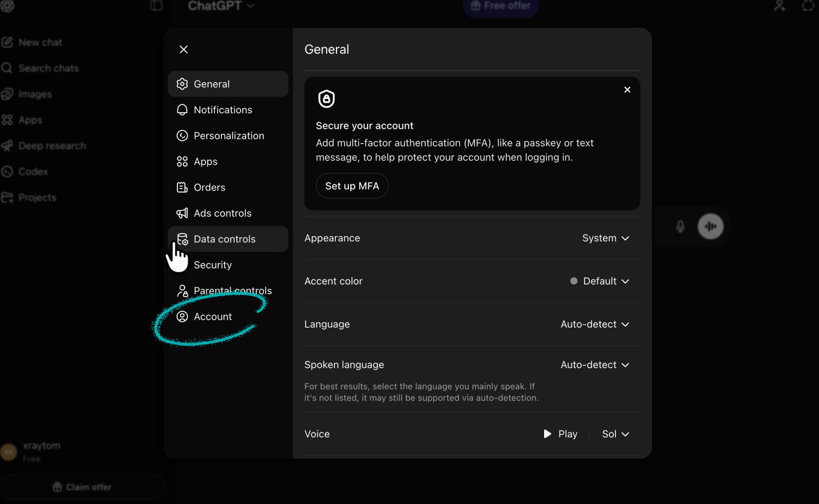Image resolution: width=819 pixels, height=504 pixels.
Task: Click the Personalization icon in the settings list
Action: 182,136
